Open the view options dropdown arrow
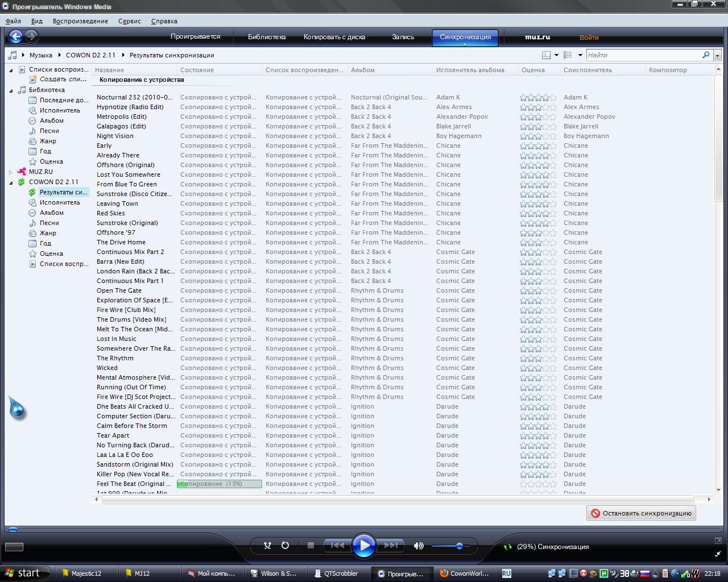Viewport: 728px width, 582px height. (x=580, y=55)
